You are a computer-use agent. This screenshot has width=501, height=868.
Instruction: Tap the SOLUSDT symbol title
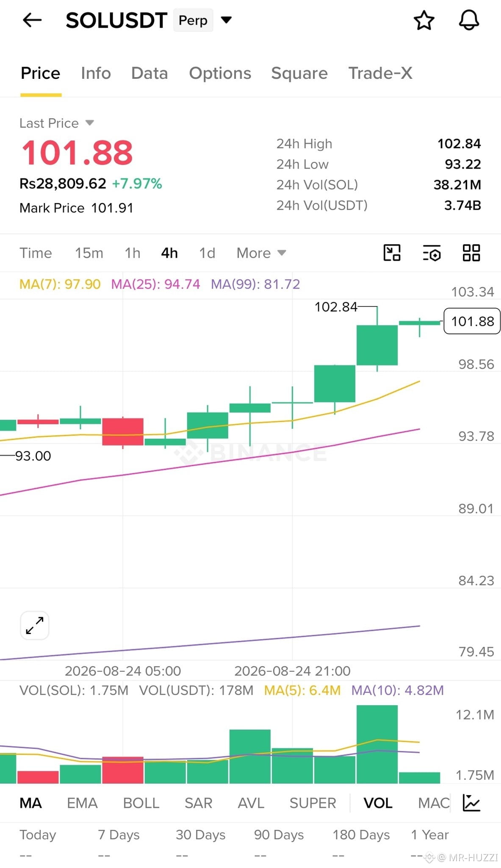pos(116,20)
